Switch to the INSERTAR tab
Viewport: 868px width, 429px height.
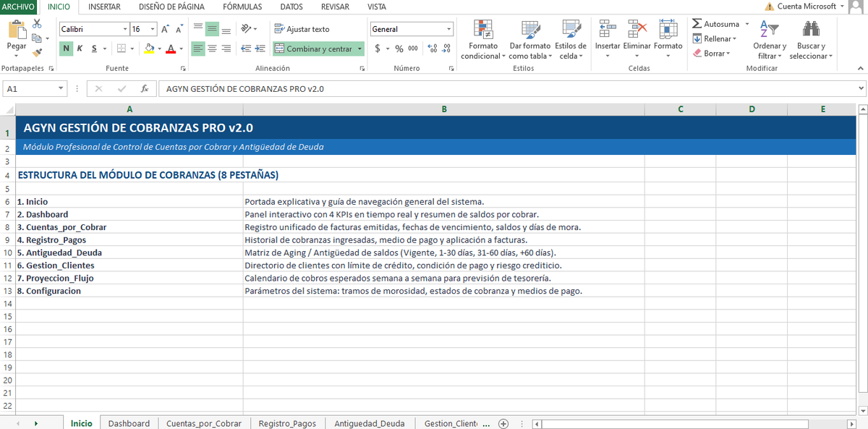(104, 7)
